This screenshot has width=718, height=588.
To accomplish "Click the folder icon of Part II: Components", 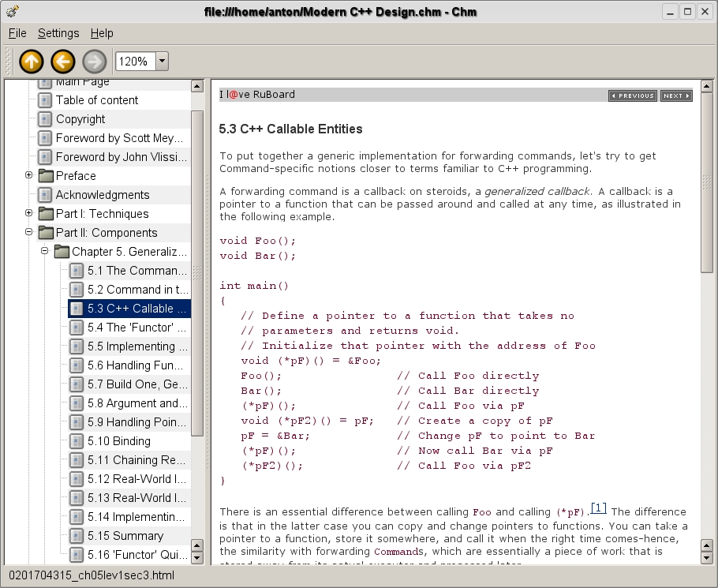I will (46, 233).
